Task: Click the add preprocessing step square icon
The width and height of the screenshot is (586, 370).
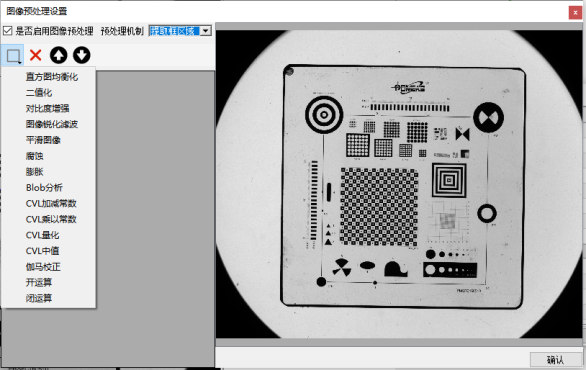Action: point(13,56)
